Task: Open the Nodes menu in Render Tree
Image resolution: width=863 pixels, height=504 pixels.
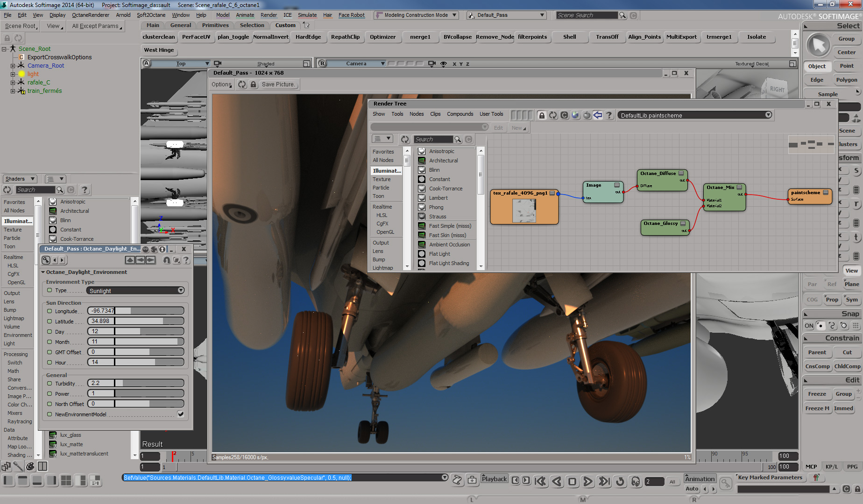Action: (417, 114)
